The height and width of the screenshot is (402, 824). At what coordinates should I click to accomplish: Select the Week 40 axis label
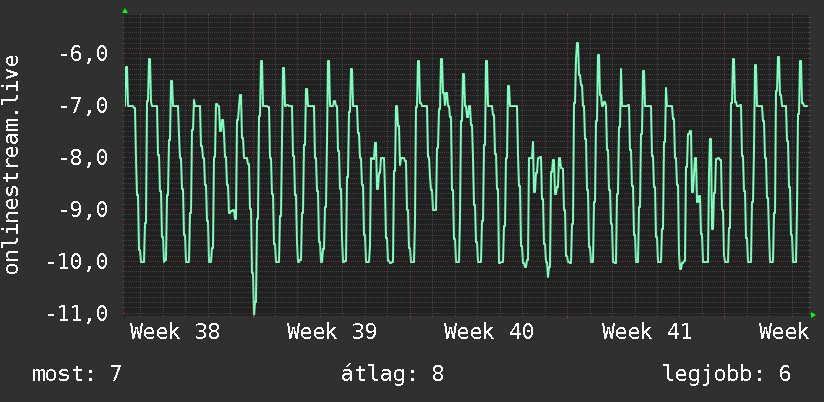point(489,332)
